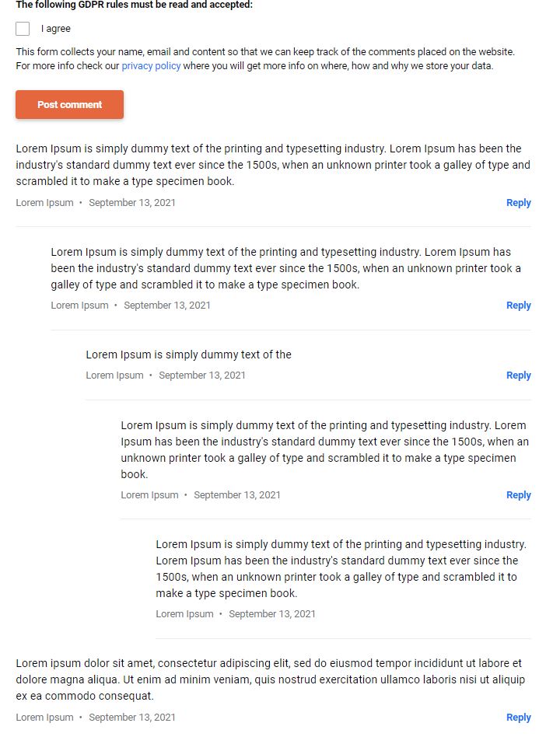Click date under the second-level indented comment
Image resolution: width=560 pixels, height=737 pixels.
(167, 305)
